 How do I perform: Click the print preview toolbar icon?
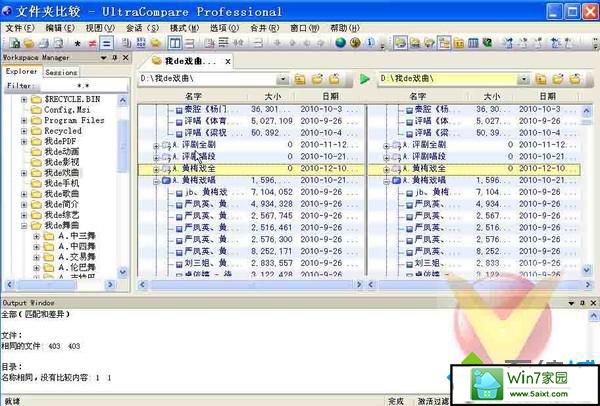tap(58, 43)
